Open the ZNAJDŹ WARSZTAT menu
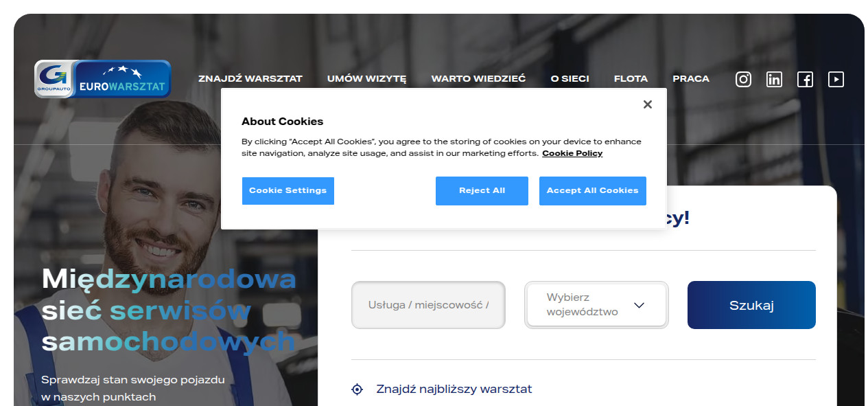The image size is (868, 406). click(x=250, y=79)
